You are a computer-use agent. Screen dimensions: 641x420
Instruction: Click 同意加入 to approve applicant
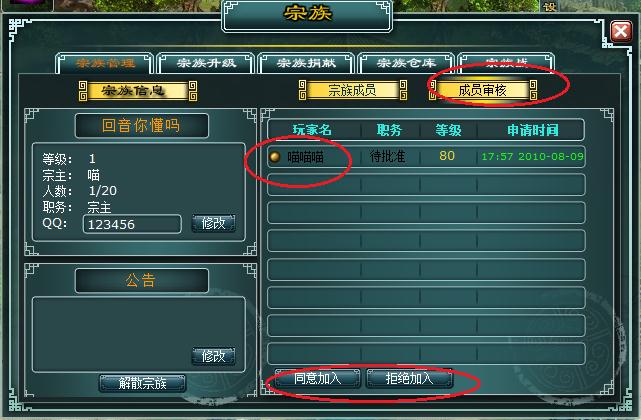(x=318, y=378)
